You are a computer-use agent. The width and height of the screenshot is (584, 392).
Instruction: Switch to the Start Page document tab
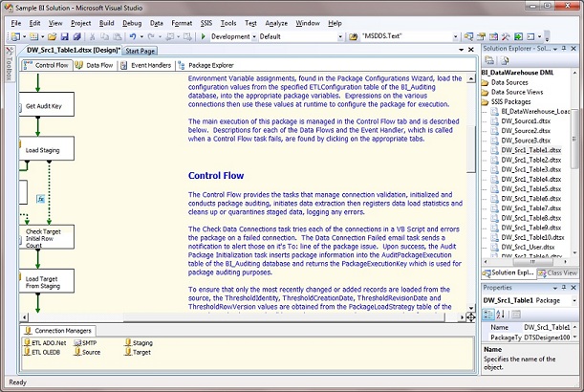(x=141, y=51)
